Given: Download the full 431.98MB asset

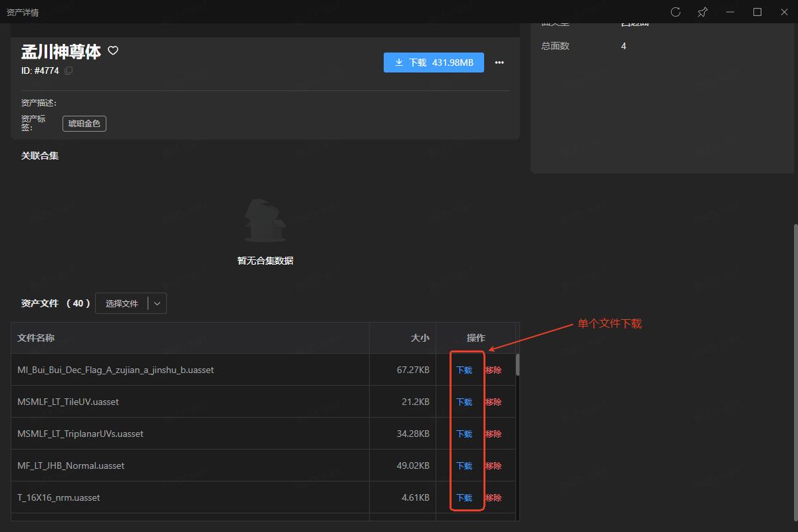Looking at the screenshot, I should pos(434,63).
